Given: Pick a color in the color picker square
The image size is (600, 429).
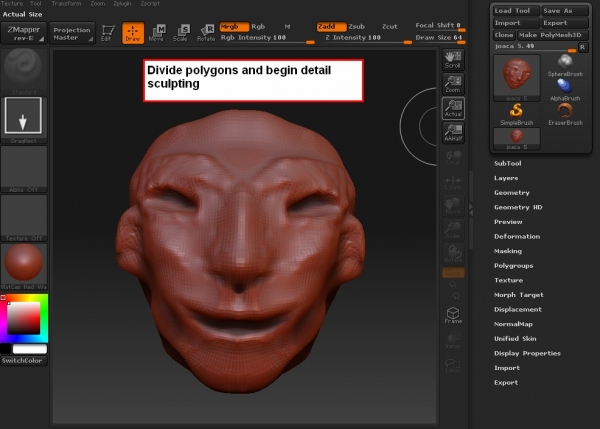Looking at the screenshot, I should click(x=24, y=318).
